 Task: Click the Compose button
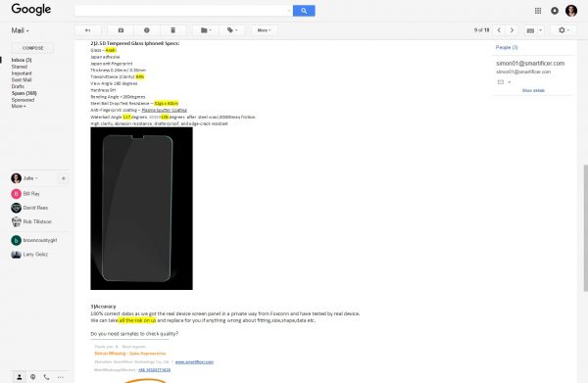point(32,48)
